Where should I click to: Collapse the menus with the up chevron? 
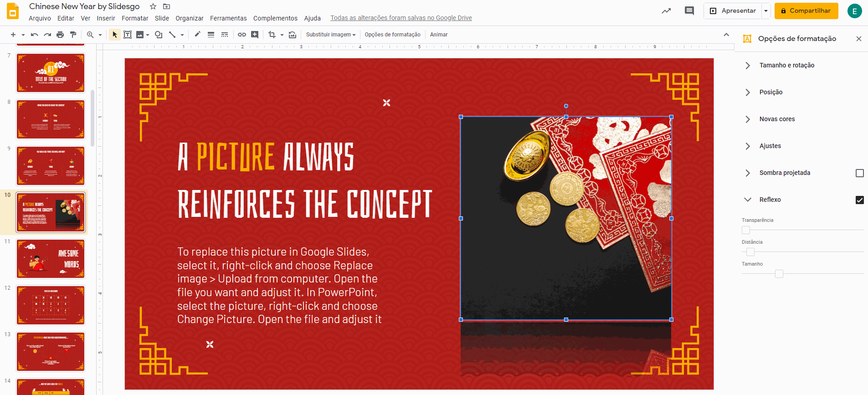[x=726, y=35]
